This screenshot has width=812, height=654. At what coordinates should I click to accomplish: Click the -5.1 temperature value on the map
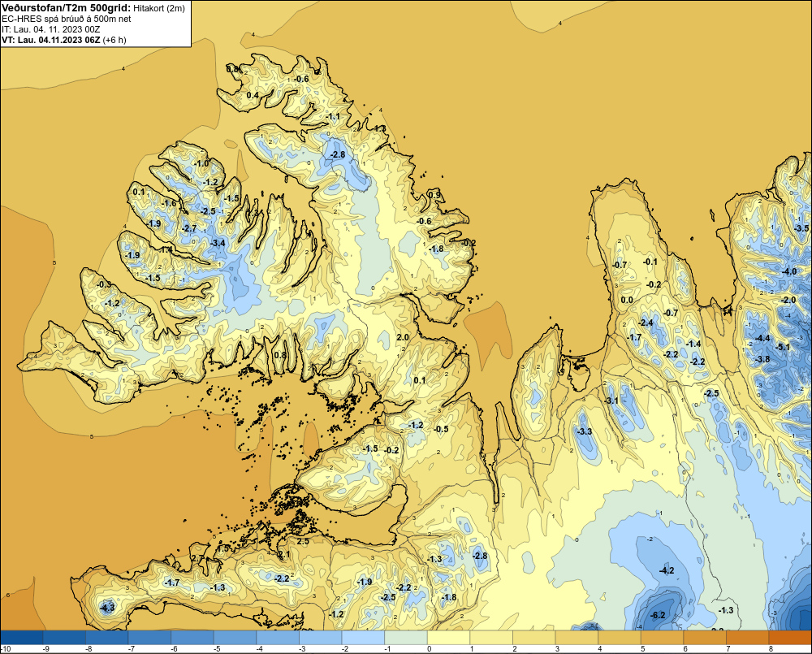click(784, 347)
